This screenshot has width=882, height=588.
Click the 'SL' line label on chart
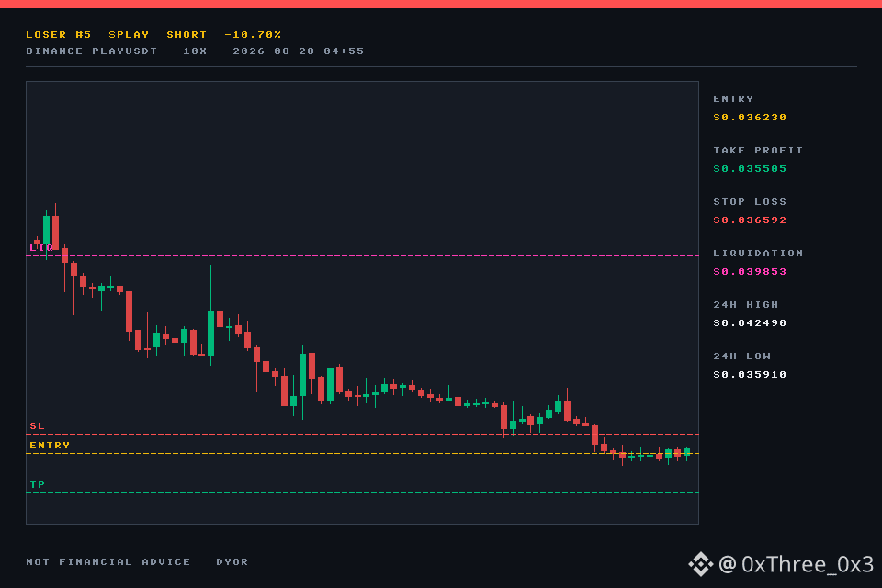click(37, 426)
